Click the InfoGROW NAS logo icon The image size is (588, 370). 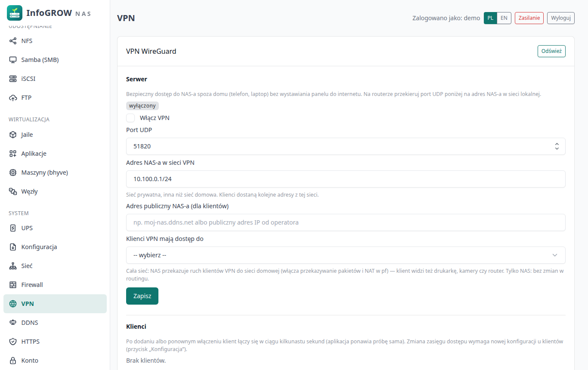(15, 13)
